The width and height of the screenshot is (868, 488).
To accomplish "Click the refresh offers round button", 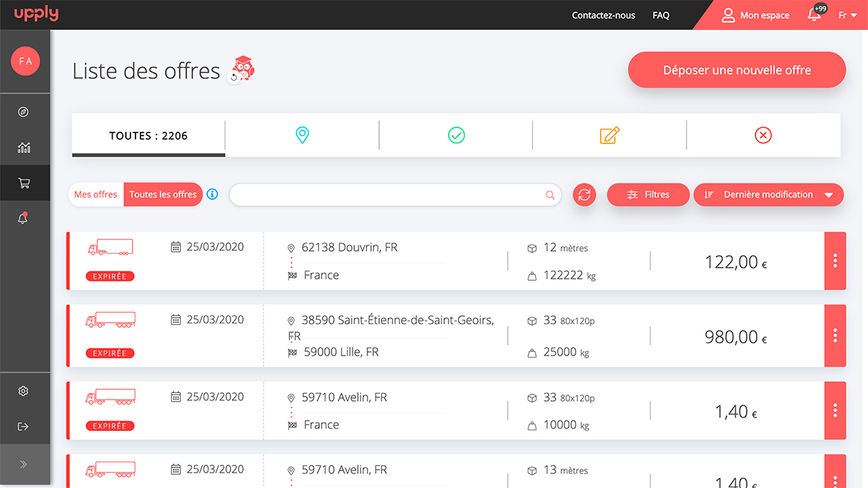I will tap(584, 195).
